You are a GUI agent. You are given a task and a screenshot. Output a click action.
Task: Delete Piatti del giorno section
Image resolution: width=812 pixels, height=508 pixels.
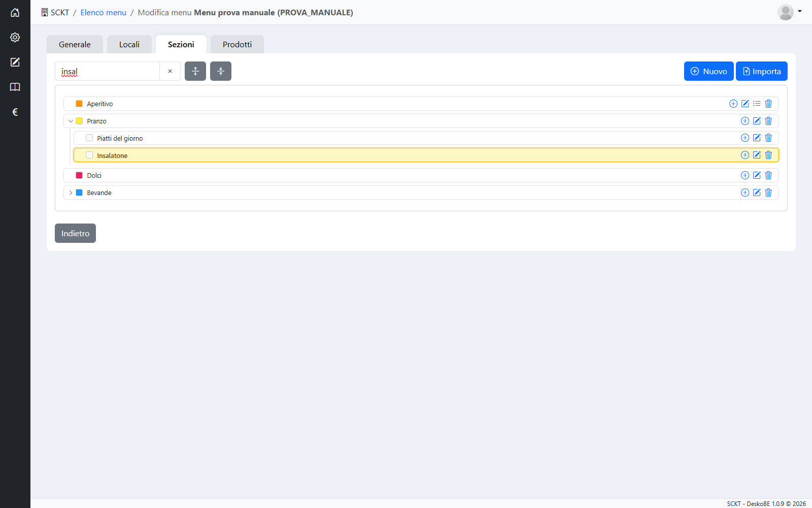coord(768,138)
